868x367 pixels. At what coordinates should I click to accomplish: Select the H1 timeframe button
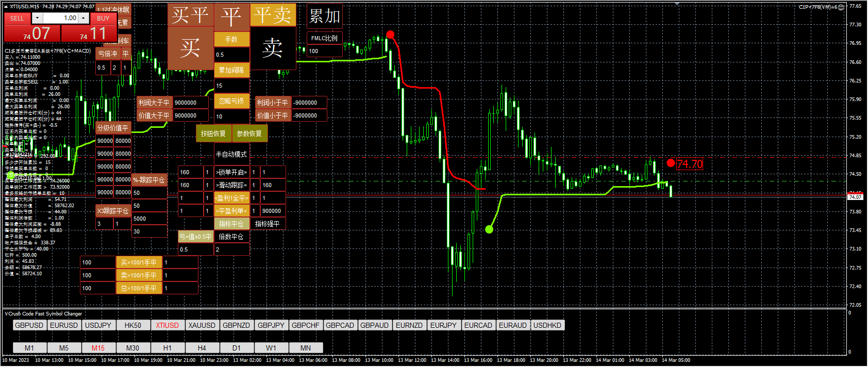168,348
